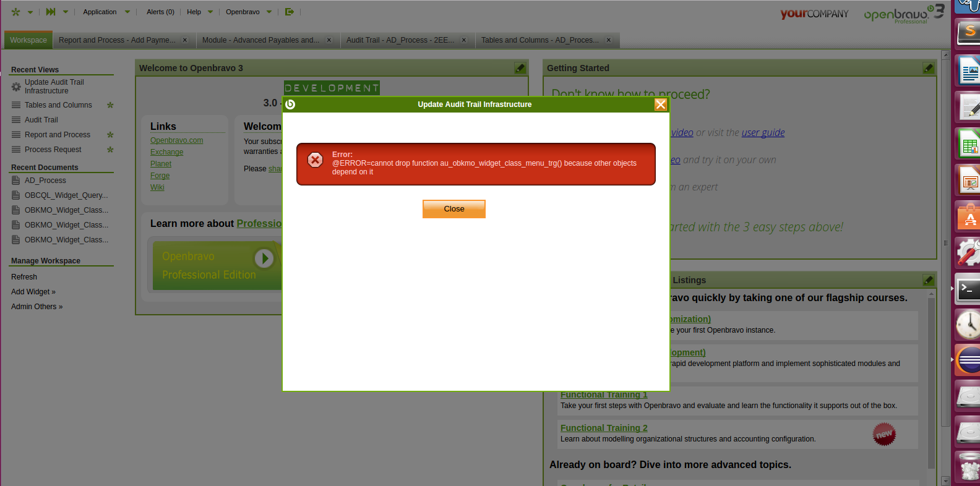This screenshot has width=980, height=486.
Task: Click the Close button in the error dialog
Action: (454, 209)
